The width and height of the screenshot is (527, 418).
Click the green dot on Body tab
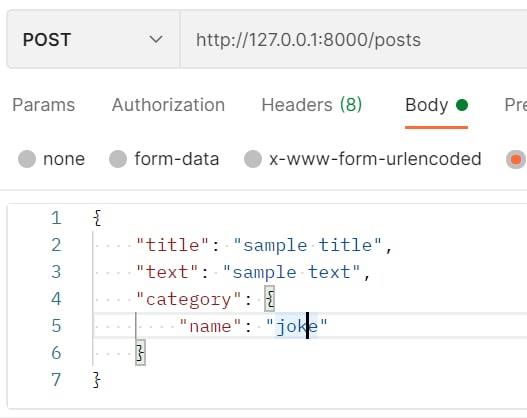[x=462, y=105]
